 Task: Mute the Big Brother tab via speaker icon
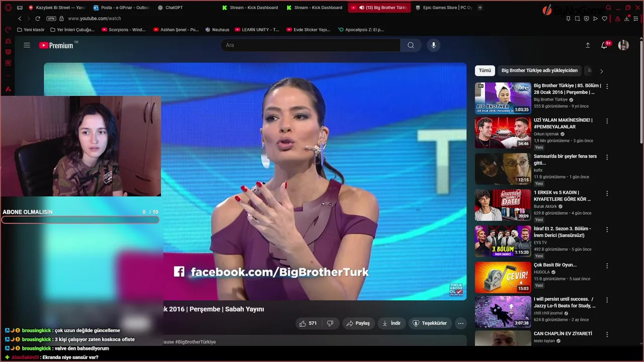point(361,8)
